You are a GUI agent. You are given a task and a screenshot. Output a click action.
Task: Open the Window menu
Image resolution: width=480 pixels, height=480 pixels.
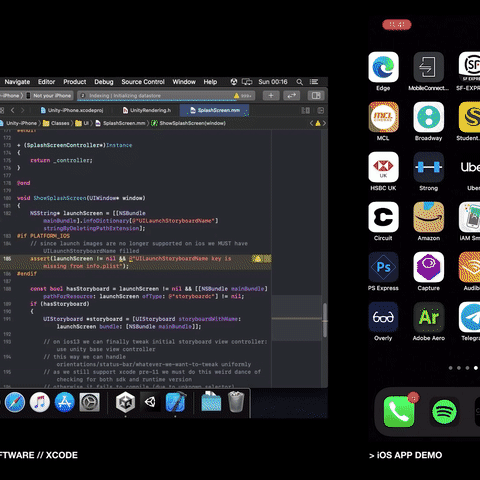(x=184, y=82)
